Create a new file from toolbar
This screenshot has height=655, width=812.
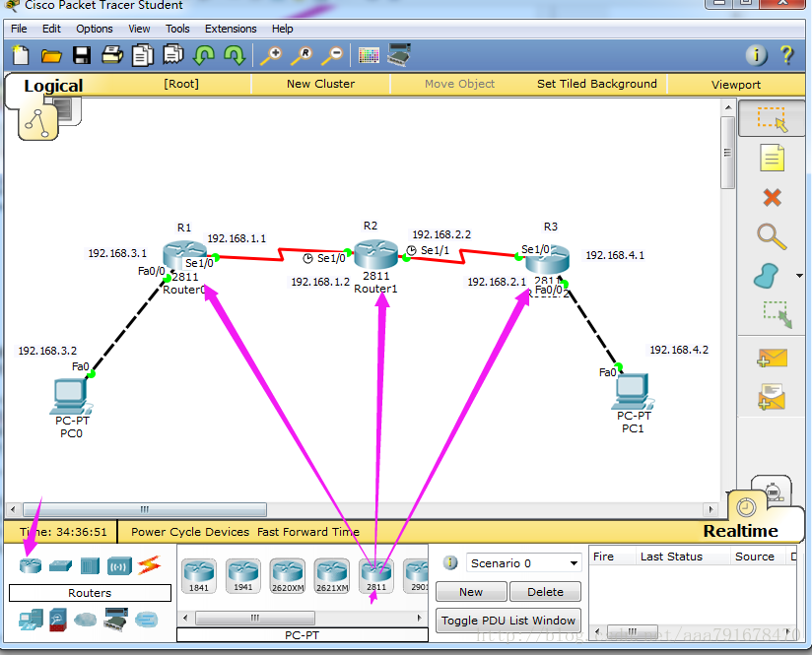[21, 55]
